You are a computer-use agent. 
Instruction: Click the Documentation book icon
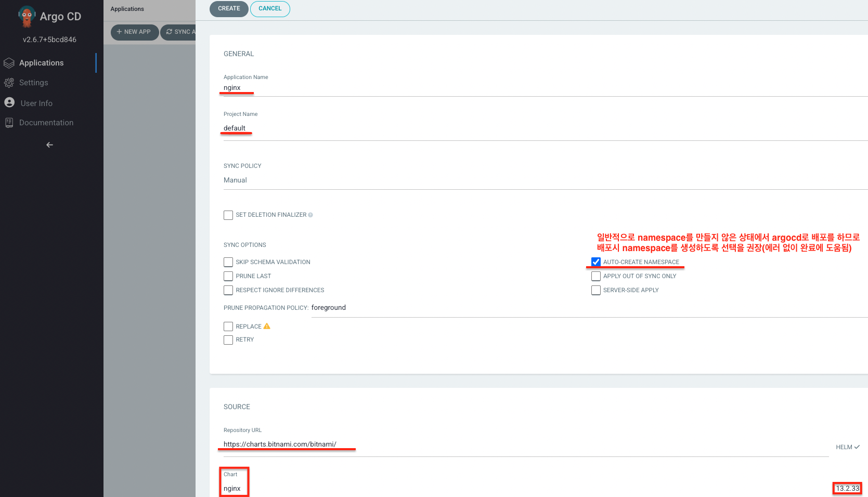(x=9, y=123)
